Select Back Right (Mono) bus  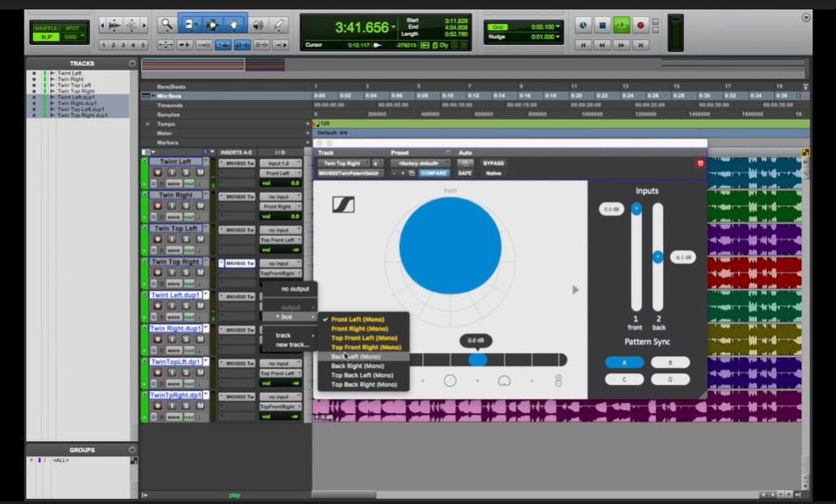coord(364,366)
